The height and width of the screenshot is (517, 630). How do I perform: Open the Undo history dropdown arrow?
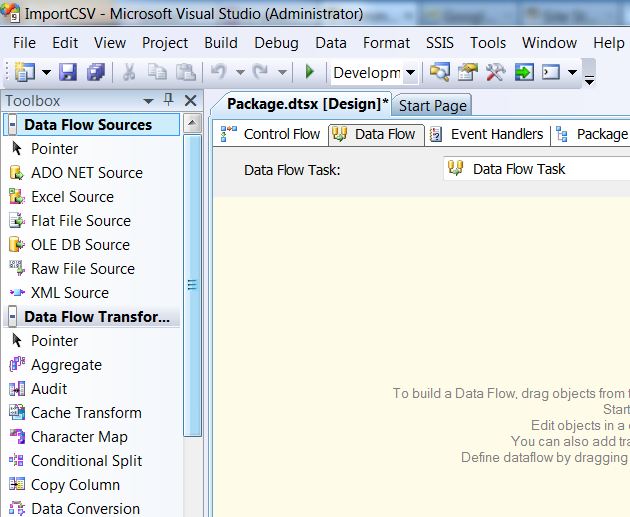pos(240,73)
